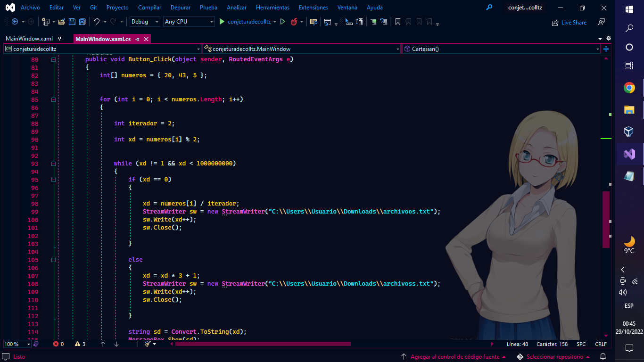The width and height of the screenshot is (644, 362).
Task: Click Agregar al control de código fuente
Action: pyautogui.click(x=455, y=357)
